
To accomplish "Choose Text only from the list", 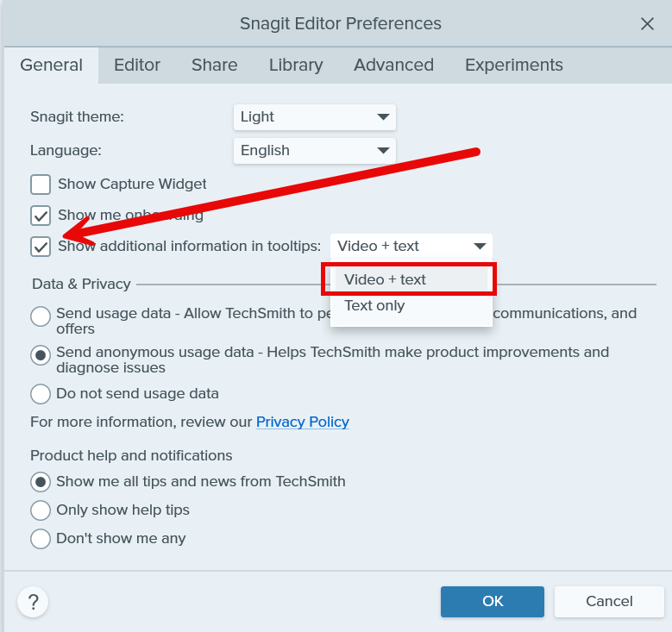I will [375, 305].
